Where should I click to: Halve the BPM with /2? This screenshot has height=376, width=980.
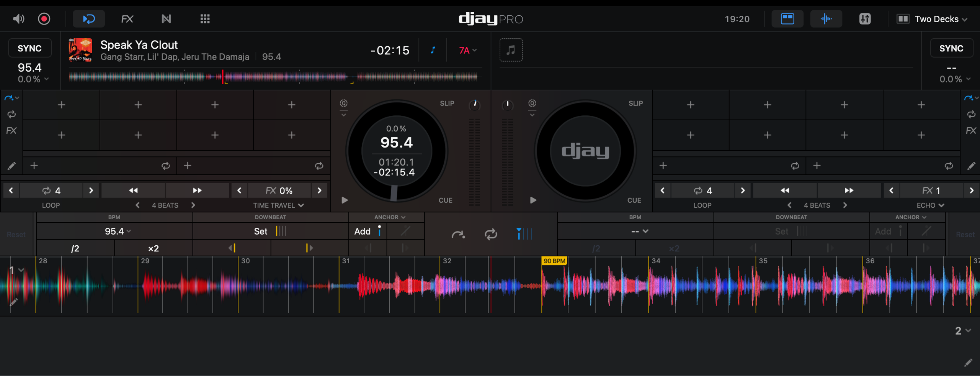[75, 248]
